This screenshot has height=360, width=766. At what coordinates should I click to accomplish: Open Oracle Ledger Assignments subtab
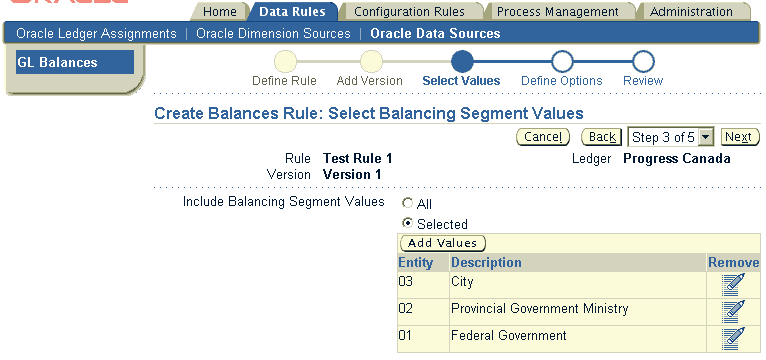[96, 34]
